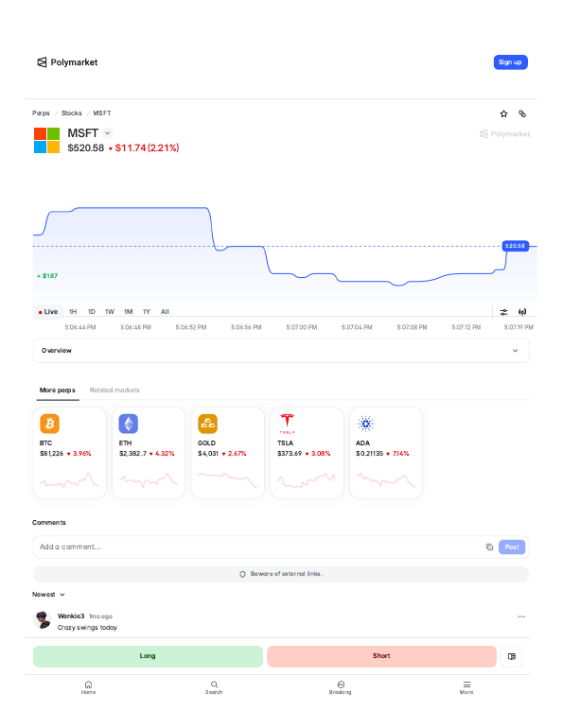Go to Home in bottom navigation
The height and width of the screenshot is (728, 563).
coord(88,687)
